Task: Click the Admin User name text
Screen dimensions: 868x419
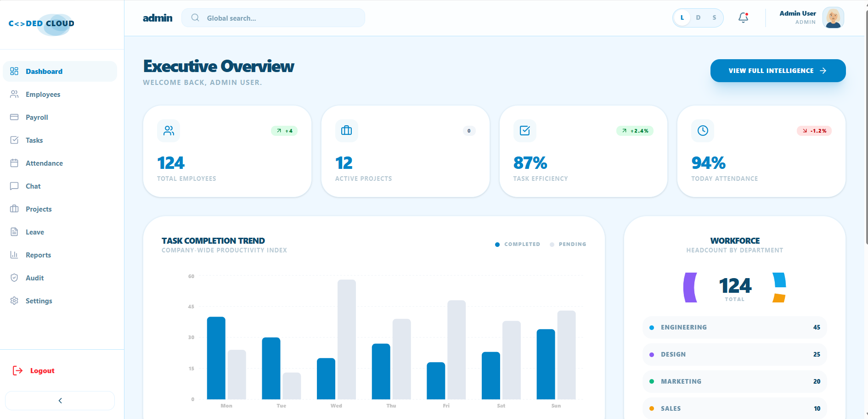Action: (798, 13)
